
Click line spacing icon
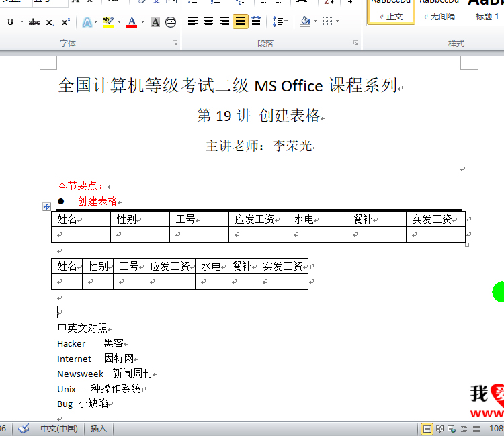[x=278, y=21]
